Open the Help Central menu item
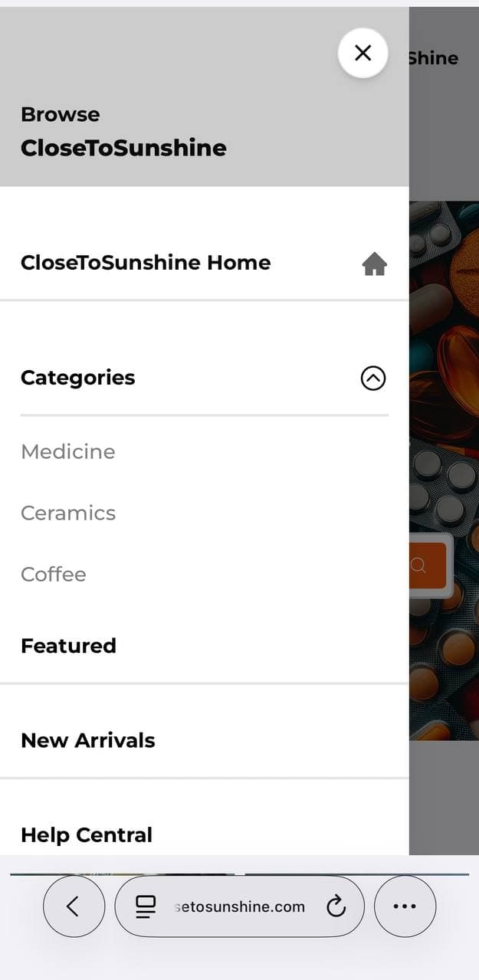Image resolution: width=479 pixels, height=980 pixels. point(87,834)
